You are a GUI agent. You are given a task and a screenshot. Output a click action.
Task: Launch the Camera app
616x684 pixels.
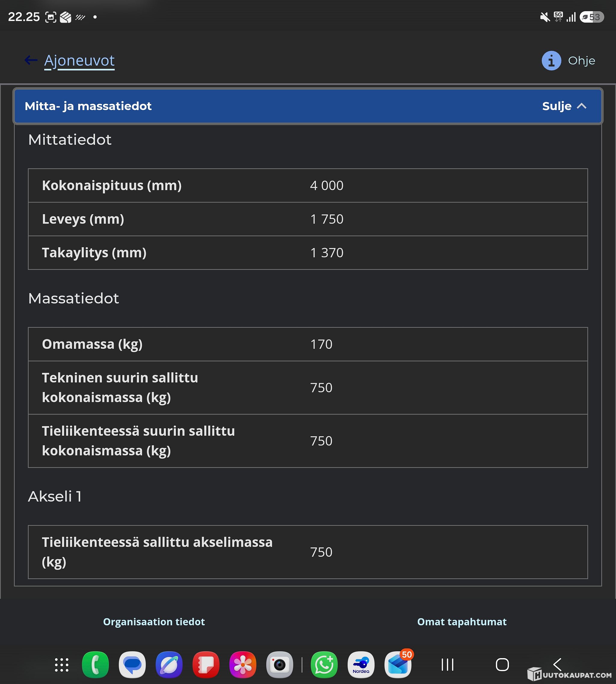(x=279, y=665)
